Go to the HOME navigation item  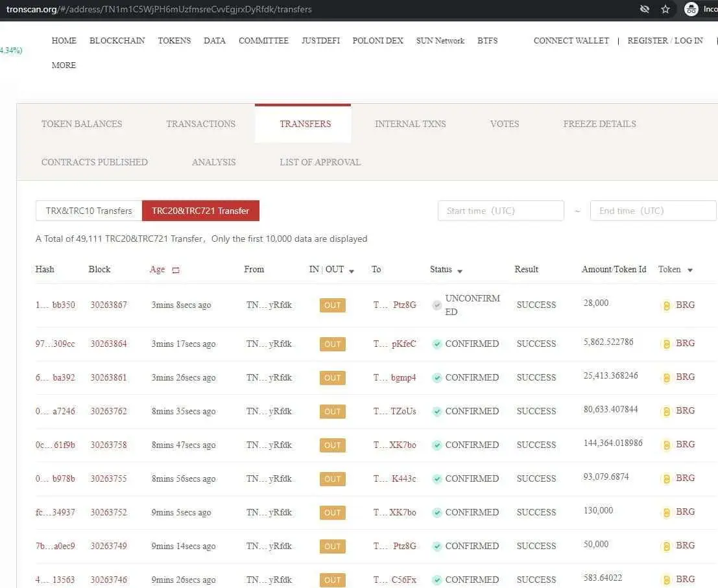tap(64, 40)
